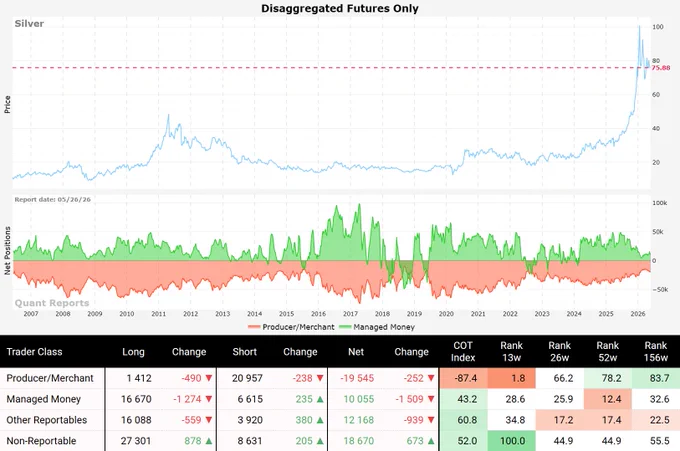Viewport: 680px width, 451px height.
Task: Click the COT Index cell -87.4
Action: coord(465,378)
